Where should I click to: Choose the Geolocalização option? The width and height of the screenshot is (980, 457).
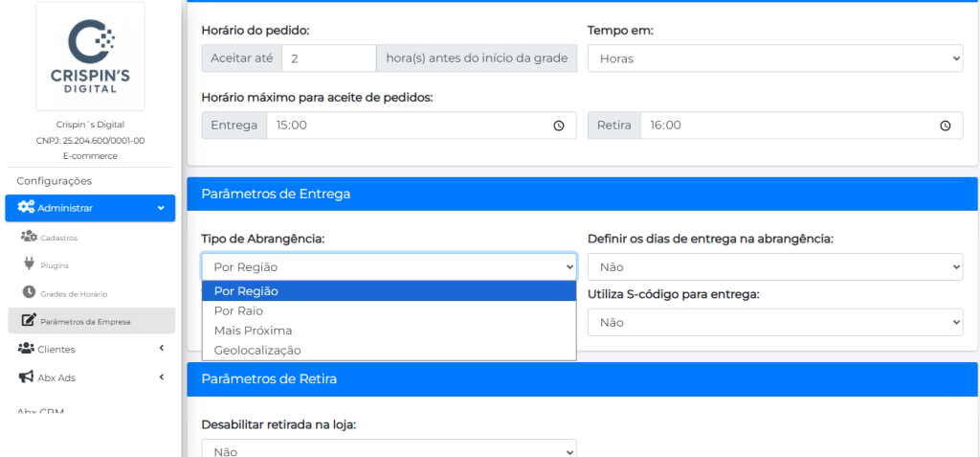[x=257, y=351]
